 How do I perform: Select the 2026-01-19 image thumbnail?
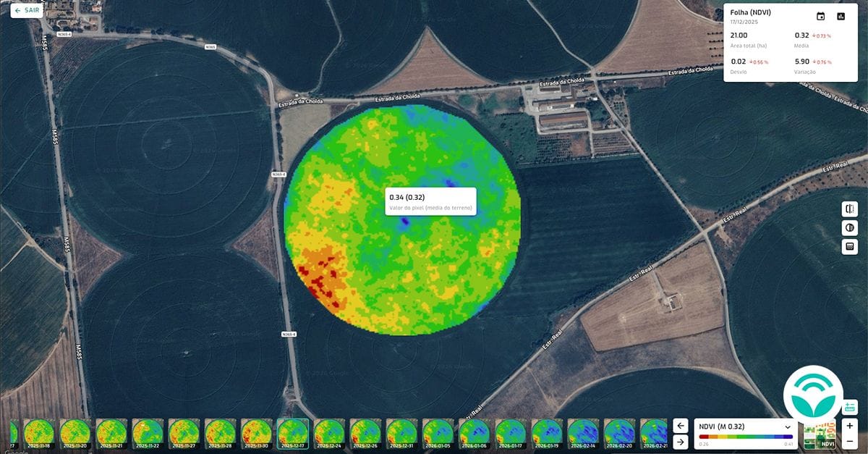point(547,434)
